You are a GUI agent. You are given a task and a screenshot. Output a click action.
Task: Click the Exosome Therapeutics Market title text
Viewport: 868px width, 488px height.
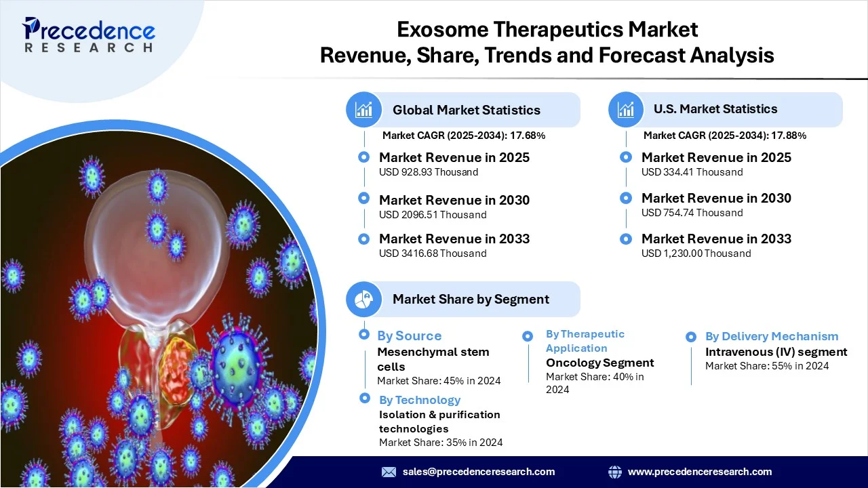[547, 30]
